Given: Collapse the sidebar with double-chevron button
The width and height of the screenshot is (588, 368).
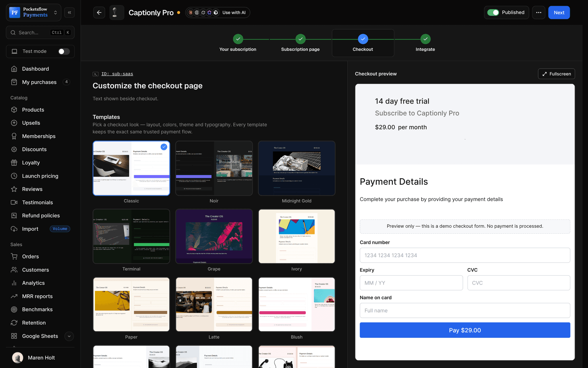Looking at the screenshot, I should [x=69, y=12].
